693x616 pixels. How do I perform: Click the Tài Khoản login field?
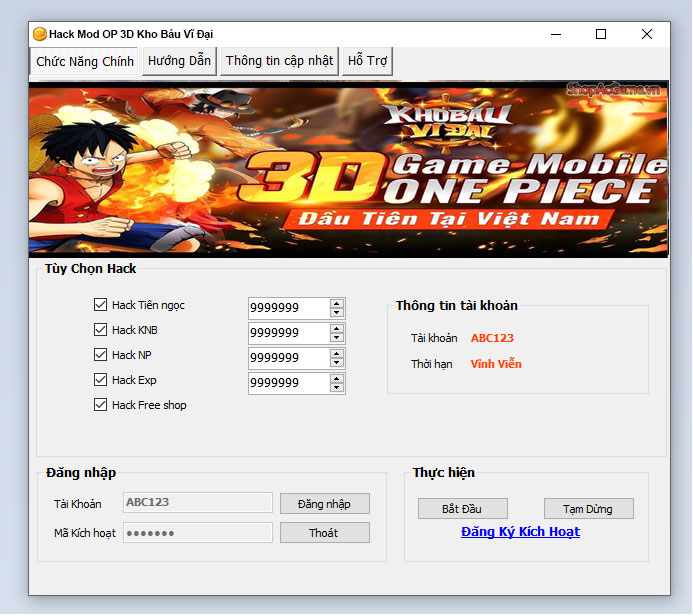(198, 503)
